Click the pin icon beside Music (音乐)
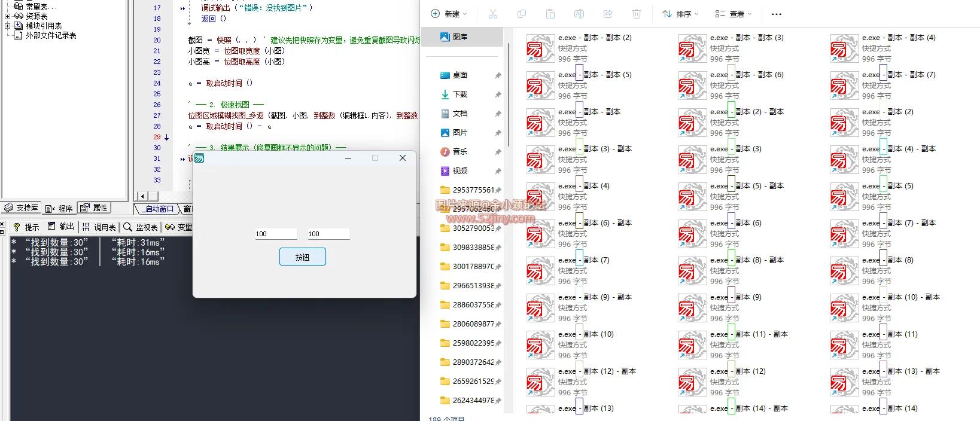 pos(498,152)
